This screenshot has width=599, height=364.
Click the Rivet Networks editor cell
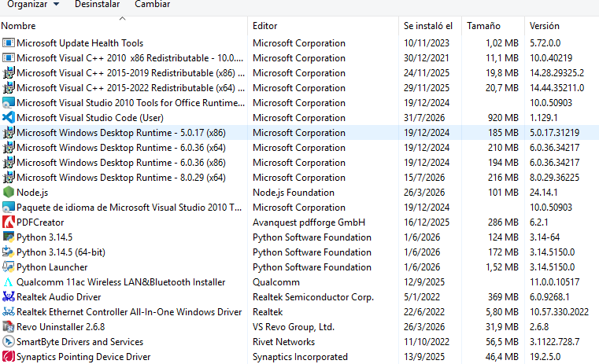(284, 341)
